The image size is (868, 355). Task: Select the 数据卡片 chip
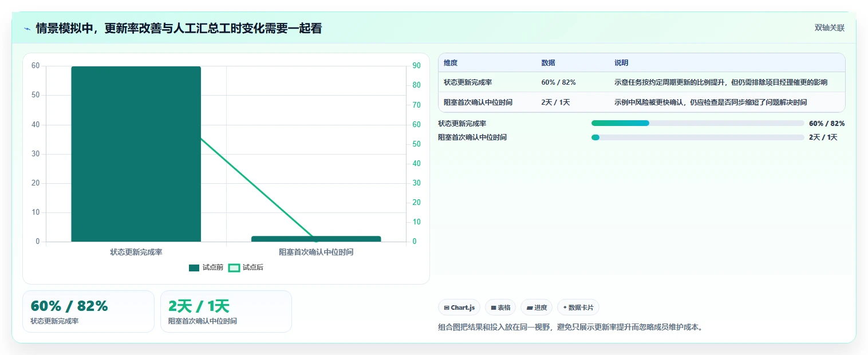(x=578, y=307)
